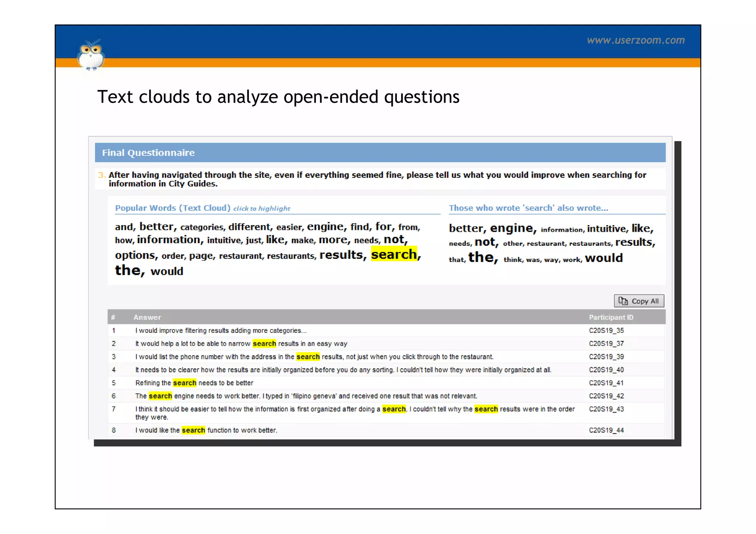Click highlighted 'search' in answer row 5

(185, 383)
